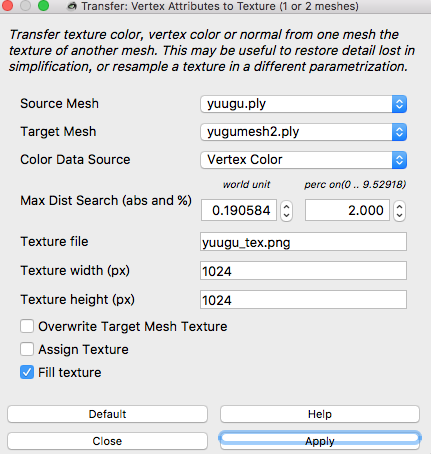The width and height of the screenshot is (431, 454).
Task: Click the Close button at bottom
Action: coord(107,441)
